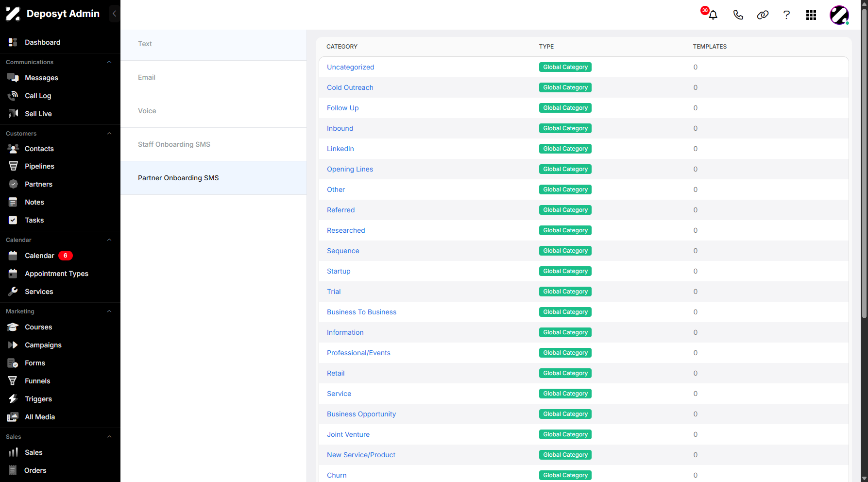Click the Sell Live icon

pyautogui.click(x=13, y=114)
